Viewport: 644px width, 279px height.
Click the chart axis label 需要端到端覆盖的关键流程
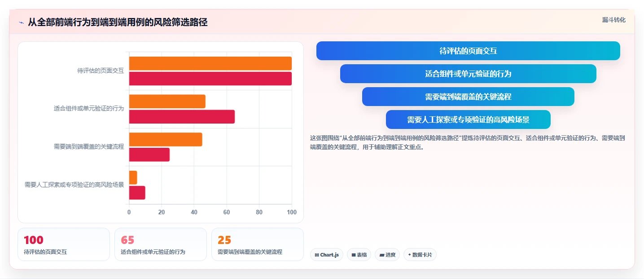click(89, 146)
